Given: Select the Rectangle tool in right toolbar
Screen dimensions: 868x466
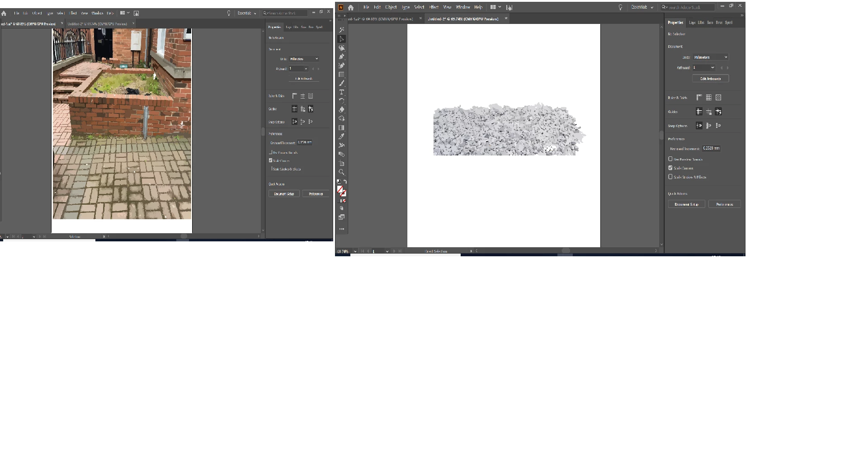Looking at the screenshot, I should pyautogui.click(x=342, y=75).
